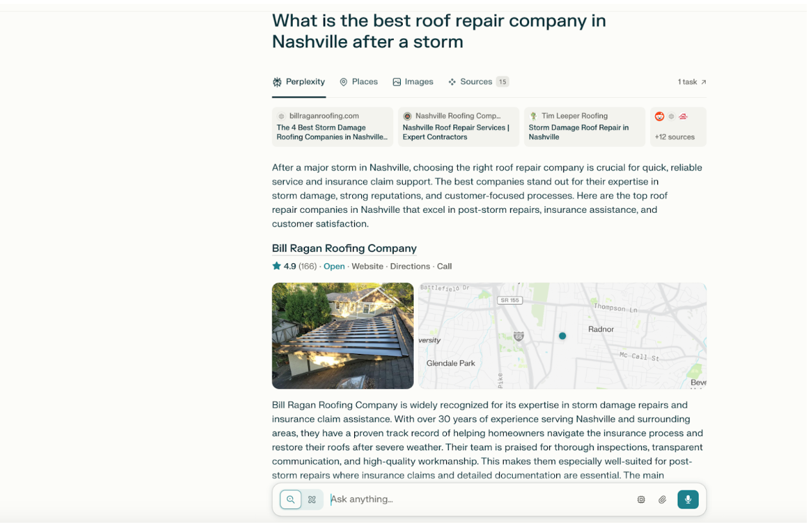Click the Tim Leeper Roofing favicon
812x524 pixels.
pyautogui.click(x=534, y=116)
